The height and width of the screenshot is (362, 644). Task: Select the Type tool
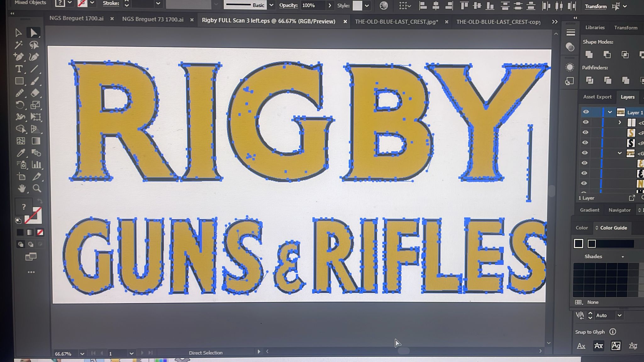point(19,69)
